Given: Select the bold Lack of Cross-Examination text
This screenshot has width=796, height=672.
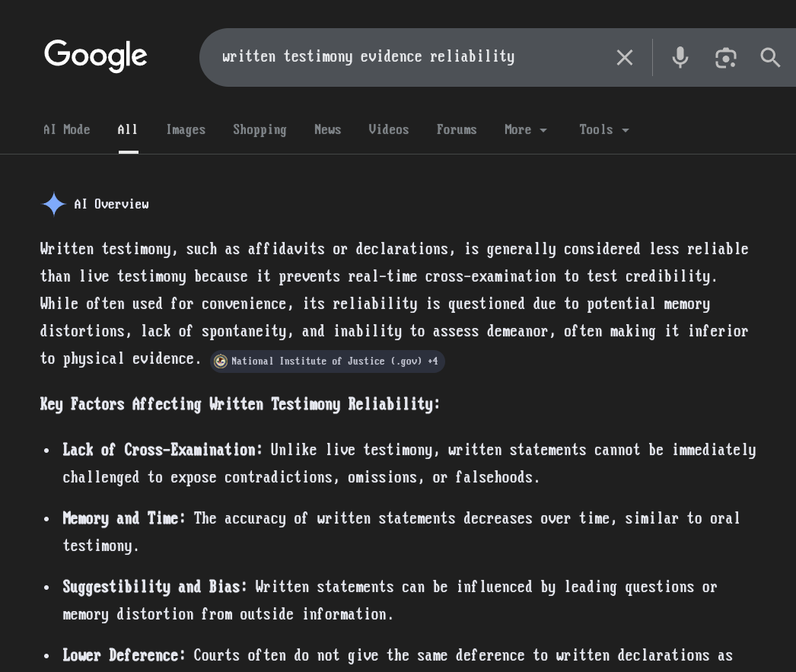Looking at the screenshot, I should (162, 450).
